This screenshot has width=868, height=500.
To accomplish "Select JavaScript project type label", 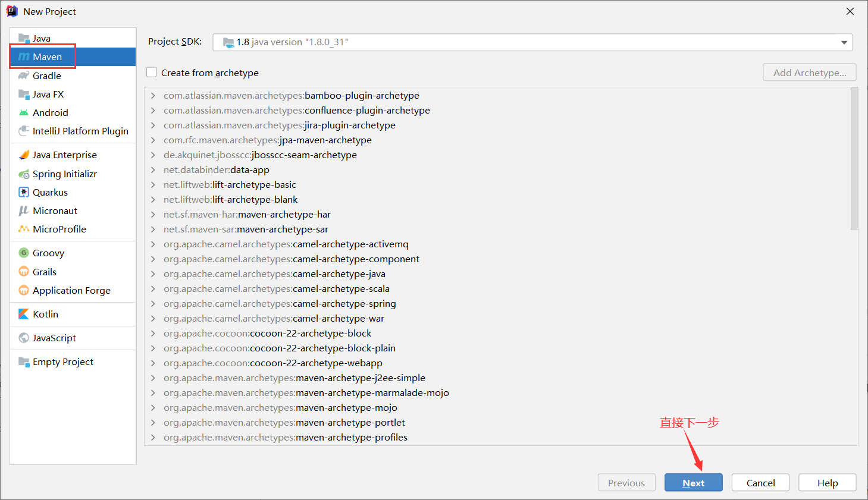I will click(54, 338).
